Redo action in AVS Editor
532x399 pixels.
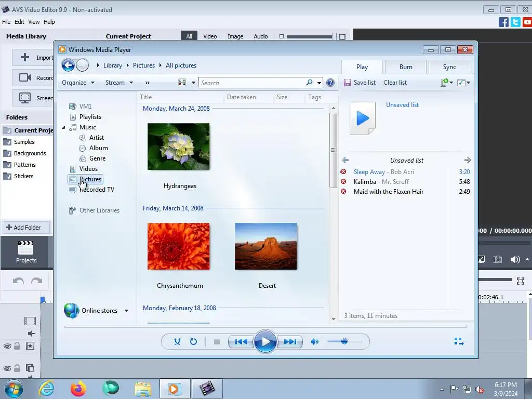pos(37,281)
